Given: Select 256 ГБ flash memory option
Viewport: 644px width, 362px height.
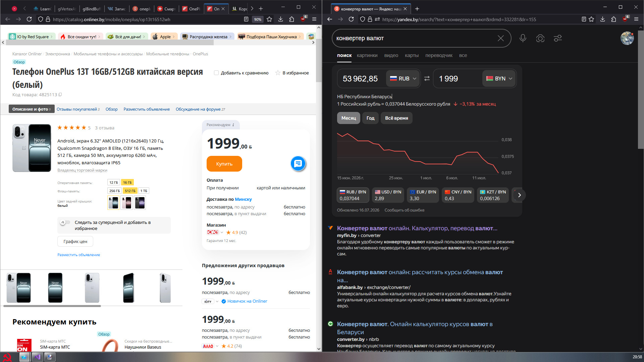Looking at the screenshot, I should (x=114, y=191).
